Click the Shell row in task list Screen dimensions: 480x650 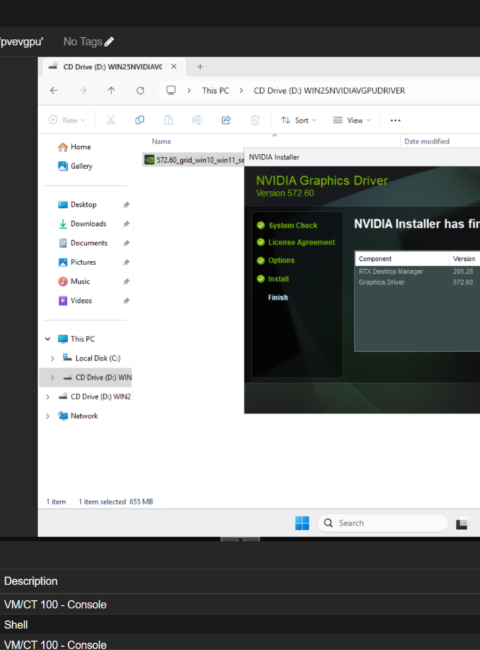tap(240, 625)
